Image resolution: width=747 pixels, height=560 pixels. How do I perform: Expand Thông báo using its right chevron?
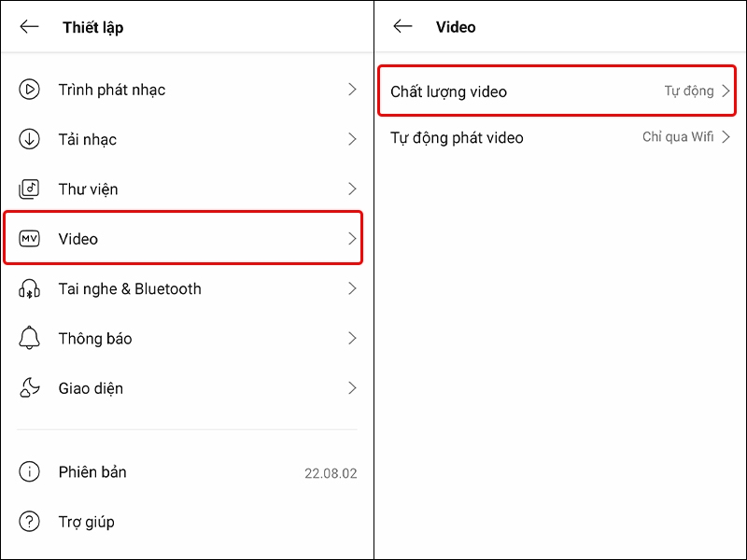[x=352, y=338]
